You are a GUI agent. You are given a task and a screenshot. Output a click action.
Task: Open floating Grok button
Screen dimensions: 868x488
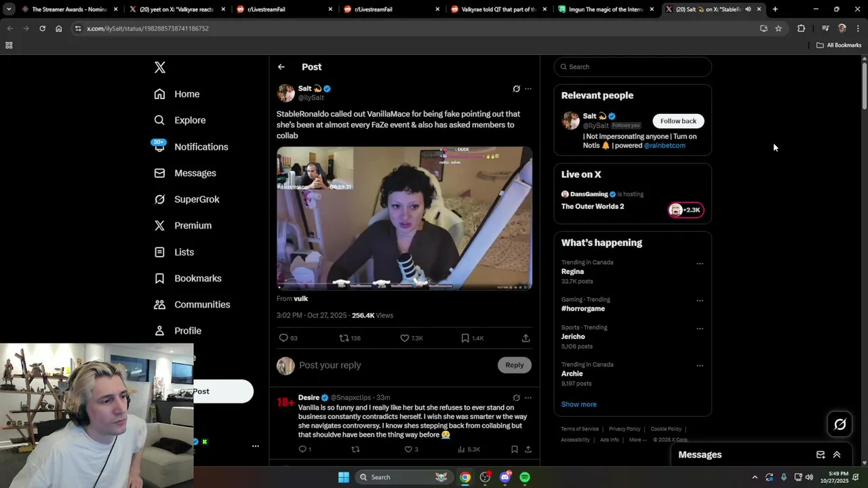840,424
